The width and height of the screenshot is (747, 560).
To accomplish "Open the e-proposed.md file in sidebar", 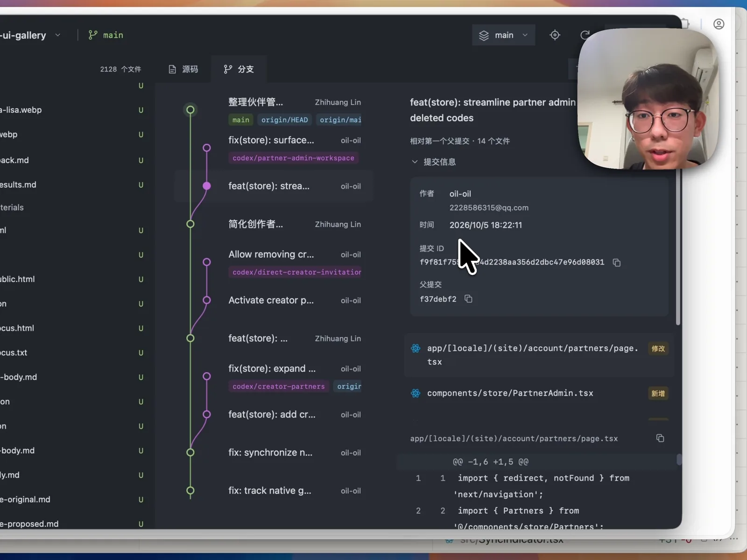I will [x=29, y=524].
